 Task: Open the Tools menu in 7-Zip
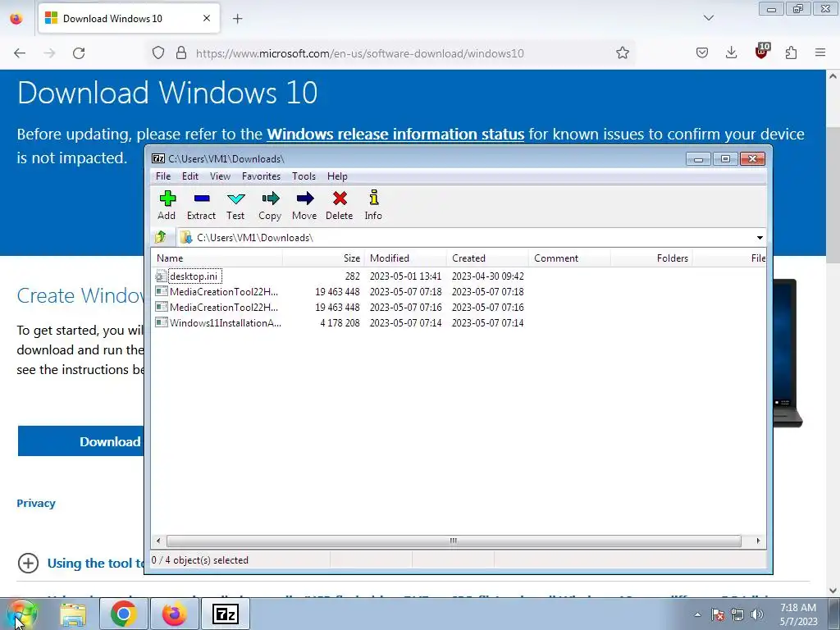[304, 176]
